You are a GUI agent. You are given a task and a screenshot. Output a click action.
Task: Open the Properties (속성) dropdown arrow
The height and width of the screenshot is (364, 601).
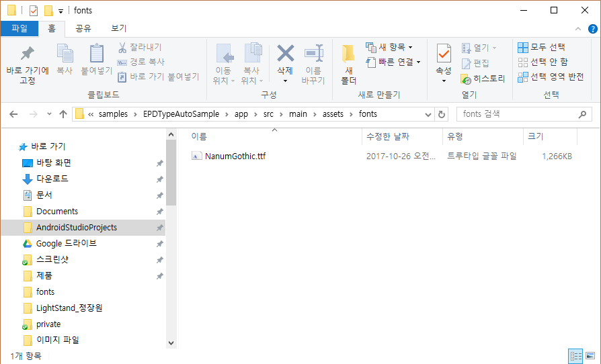[x=444, y=81]
